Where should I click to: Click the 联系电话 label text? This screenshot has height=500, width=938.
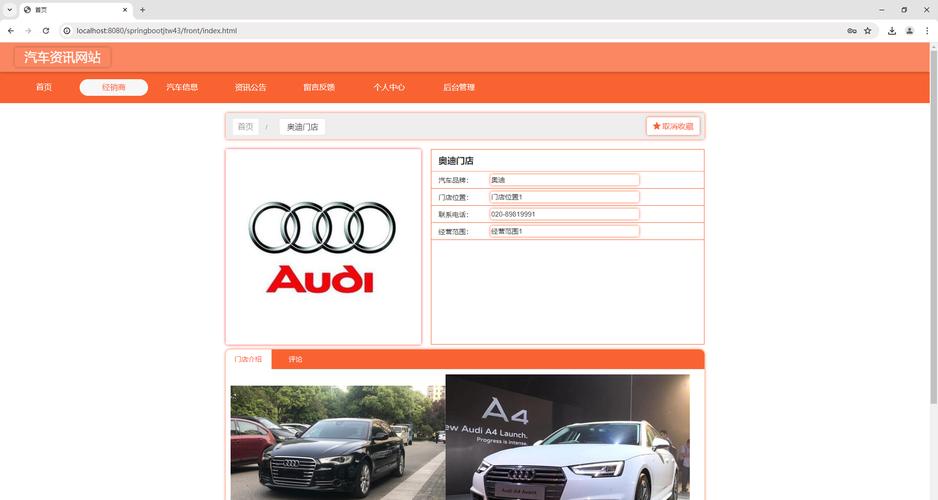(x=453, y=215)
